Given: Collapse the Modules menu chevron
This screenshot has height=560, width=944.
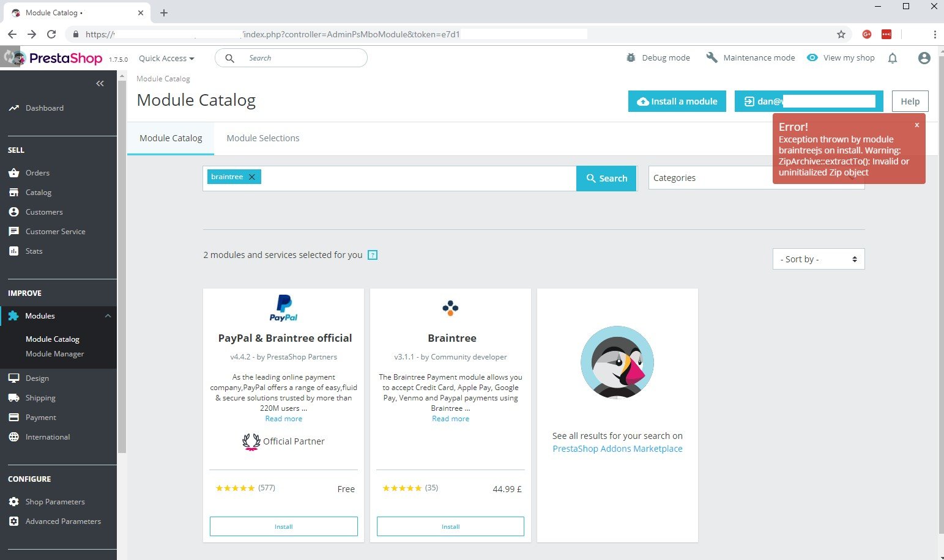Looking at the screenshot, I should point(108,316).
